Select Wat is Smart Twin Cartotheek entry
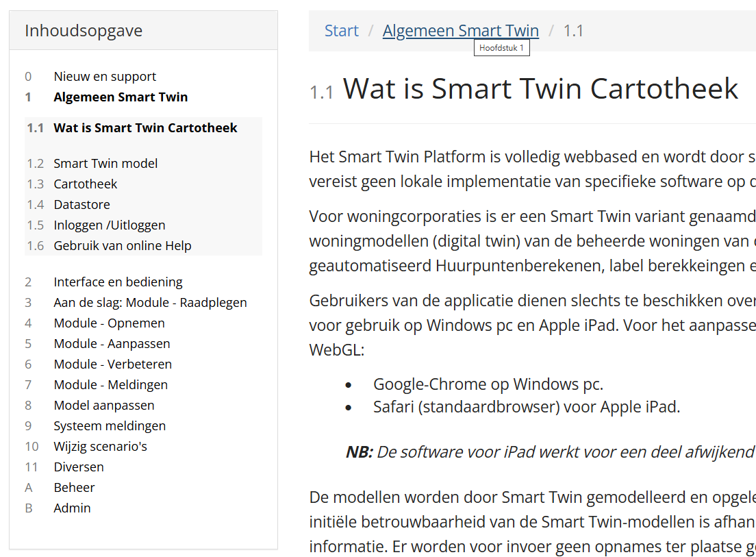This screenshot has width=756, height=557. coord(145,128)
